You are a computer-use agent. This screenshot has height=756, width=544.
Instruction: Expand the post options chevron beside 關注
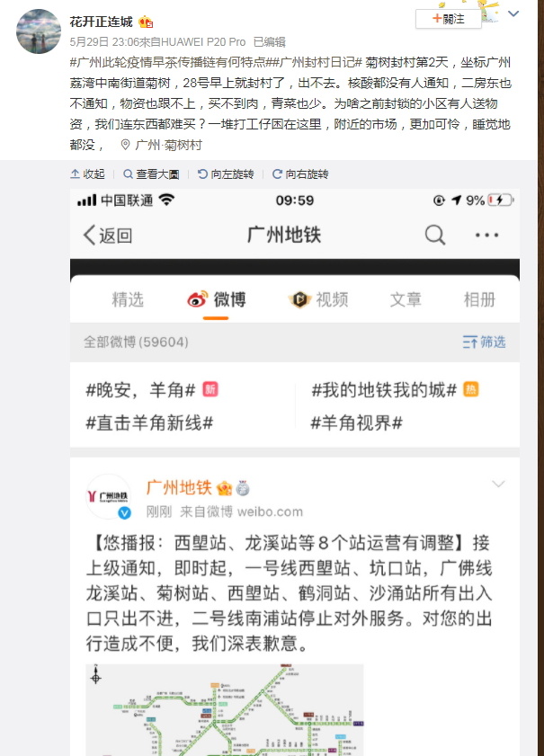click(513, 14)
